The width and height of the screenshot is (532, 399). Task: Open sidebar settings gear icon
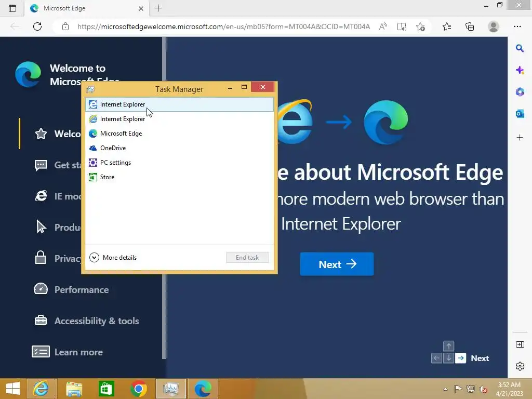pos(520,366)
